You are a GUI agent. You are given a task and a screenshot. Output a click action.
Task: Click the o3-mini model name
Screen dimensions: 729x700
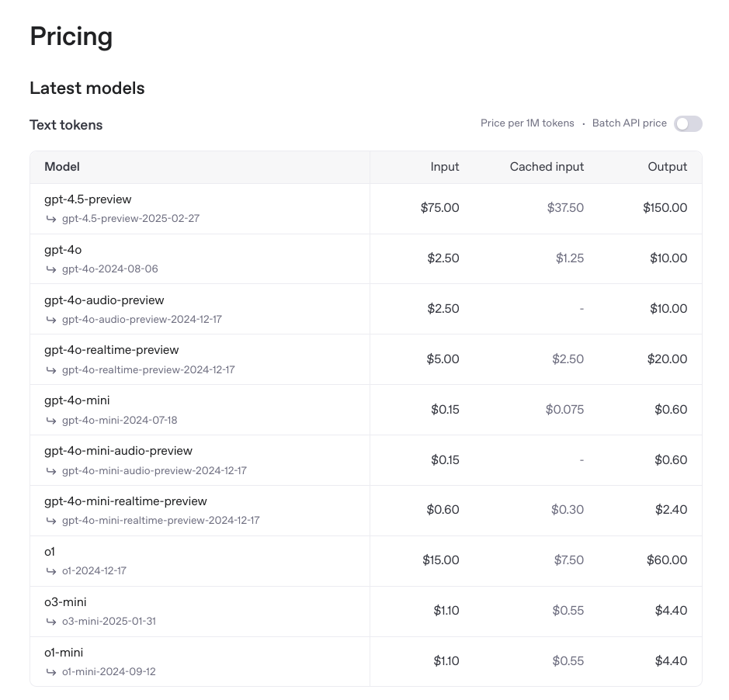coord(65,602)
